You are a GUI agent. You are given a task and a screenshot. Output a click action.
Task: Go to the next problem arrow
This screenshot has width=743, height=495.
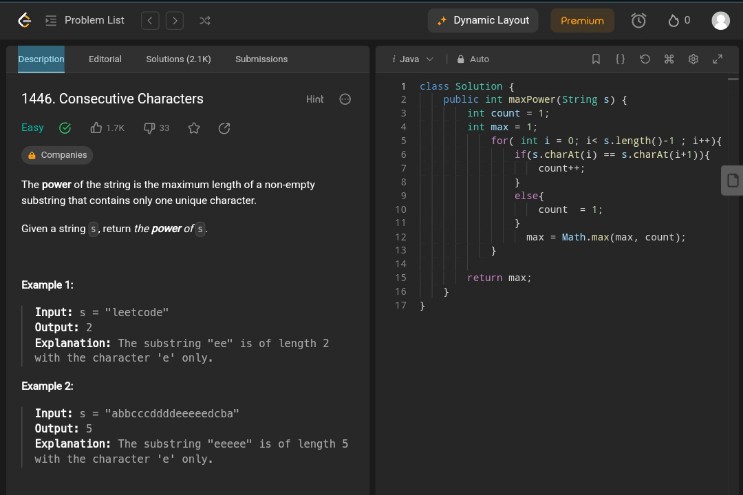pos(175,20)
